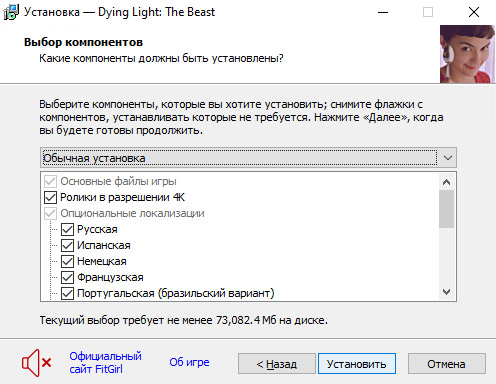Click the components list scrollbar thumb

point(446,209)
